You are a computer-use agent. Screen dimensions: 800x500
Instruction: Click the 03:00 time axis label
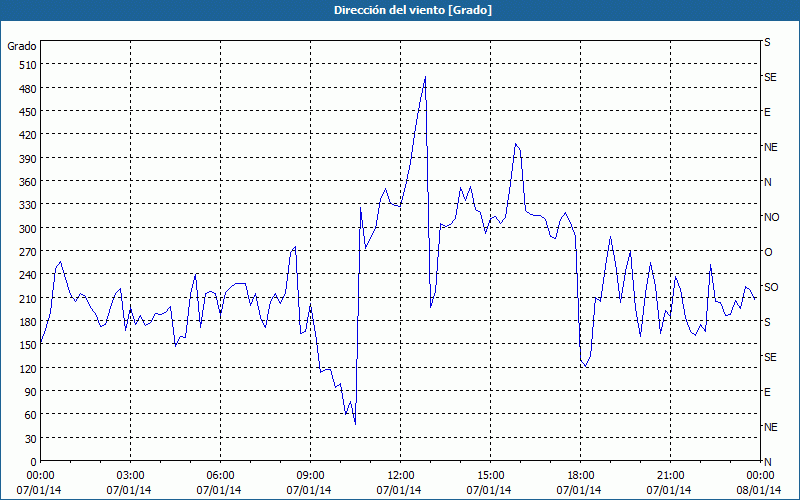coord(130,476)
